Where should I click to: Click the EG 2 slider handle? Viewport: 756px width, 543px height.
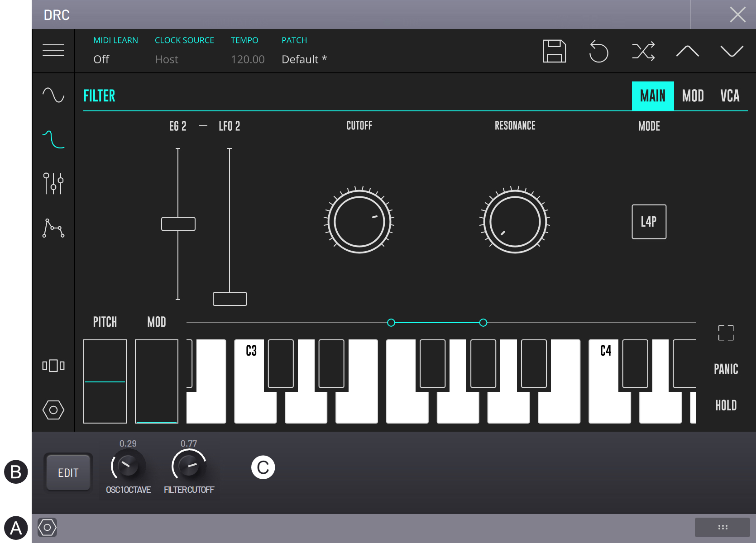178,224
